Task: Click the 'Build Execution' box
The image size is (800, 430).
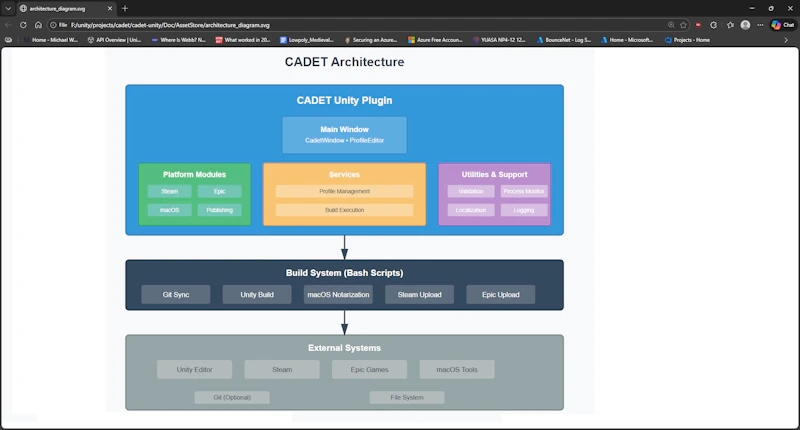Action: pyautogui.click(x=344, y=210)
